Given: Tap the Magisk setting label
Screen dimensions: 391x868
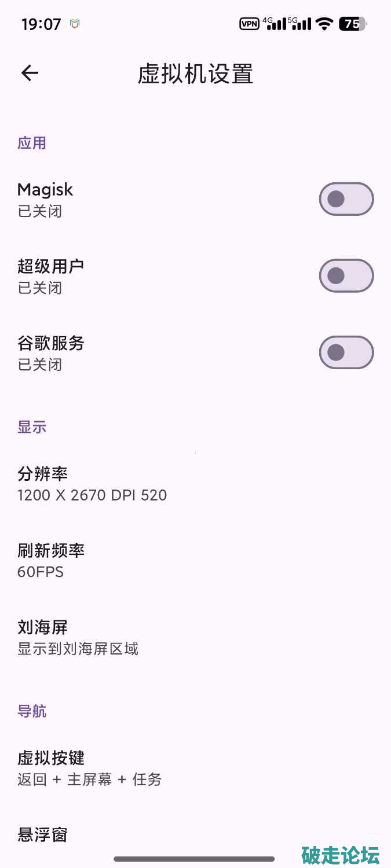Looking at the screenshot, I should [x=45, y=190].
